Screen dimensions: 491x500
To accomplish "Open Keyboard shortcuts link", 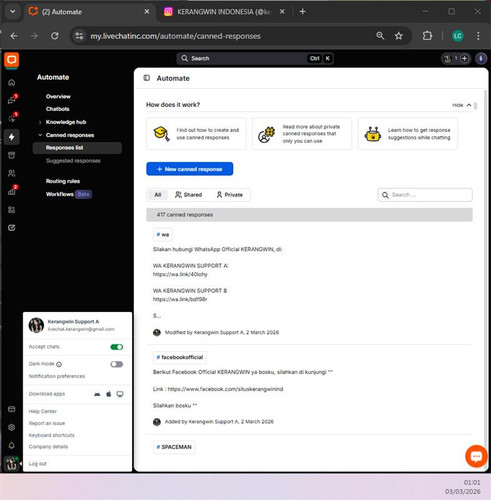I will pos(51,435).
